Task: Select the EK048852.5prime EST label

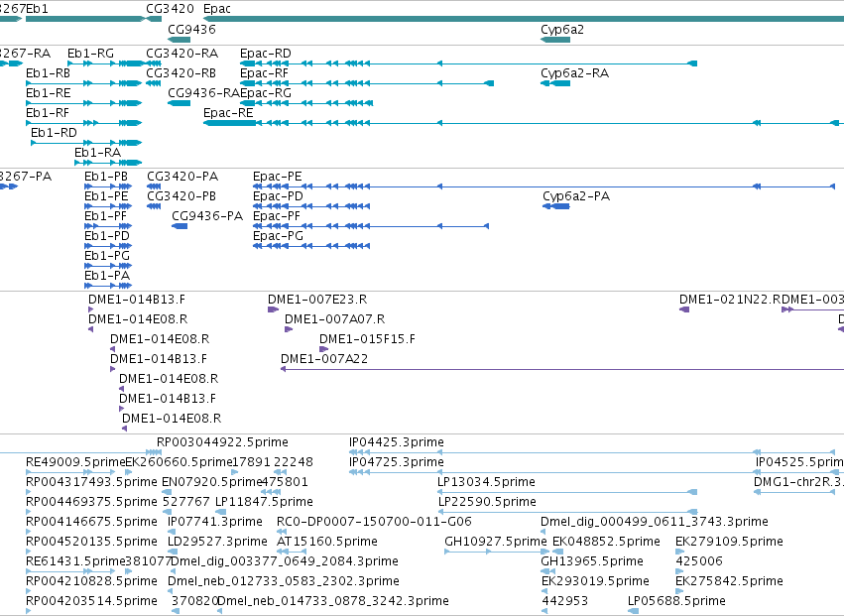Action: pos(606,542)
